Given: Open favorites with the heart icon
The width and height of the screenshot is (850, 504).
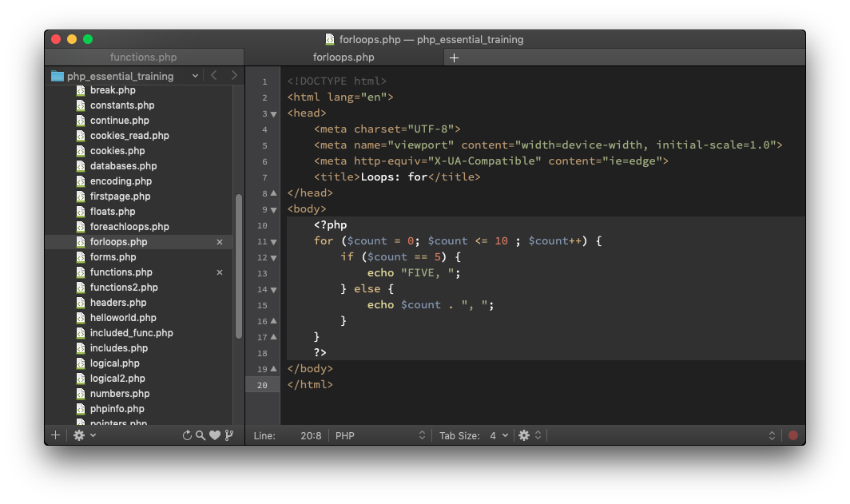Looking at the screenshot, I should [x=214, y=435].
